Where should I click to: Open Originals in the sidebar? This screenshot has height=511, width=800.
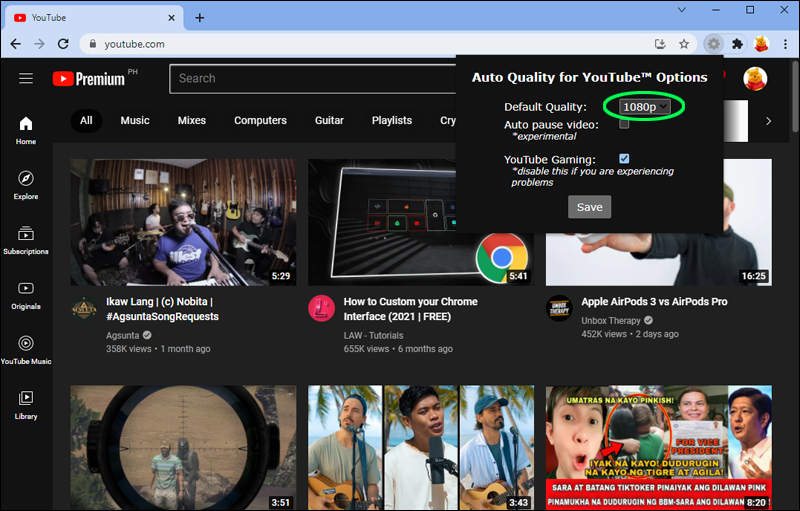point(26,293)
